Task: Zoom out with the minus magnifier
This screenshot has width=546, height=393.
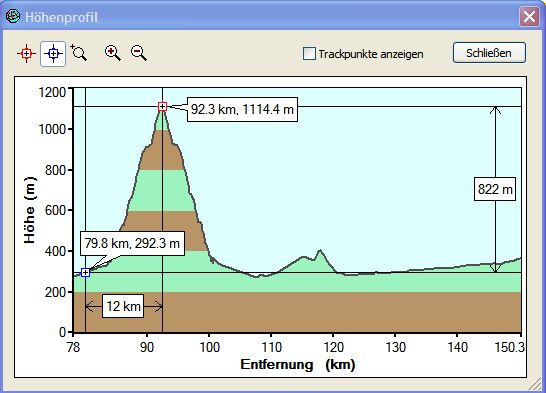Action: [139, 53]
